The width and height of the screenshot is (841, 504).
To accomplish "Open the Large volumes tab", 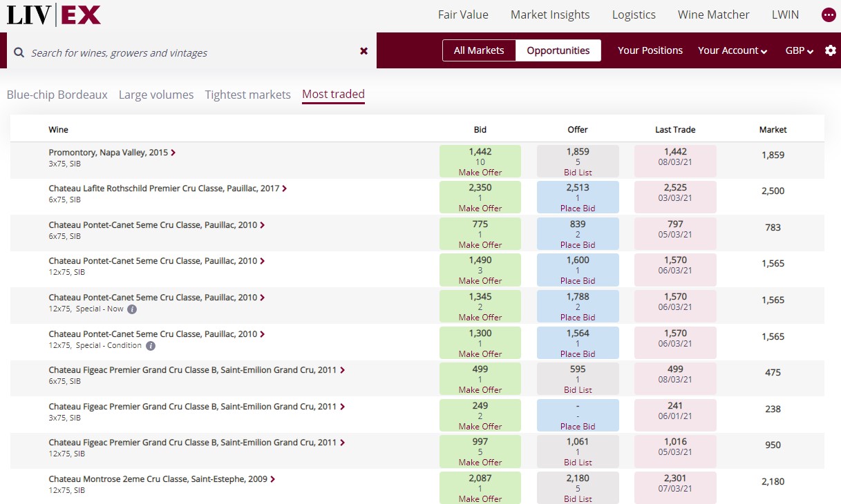I will [x=156, y=95].
